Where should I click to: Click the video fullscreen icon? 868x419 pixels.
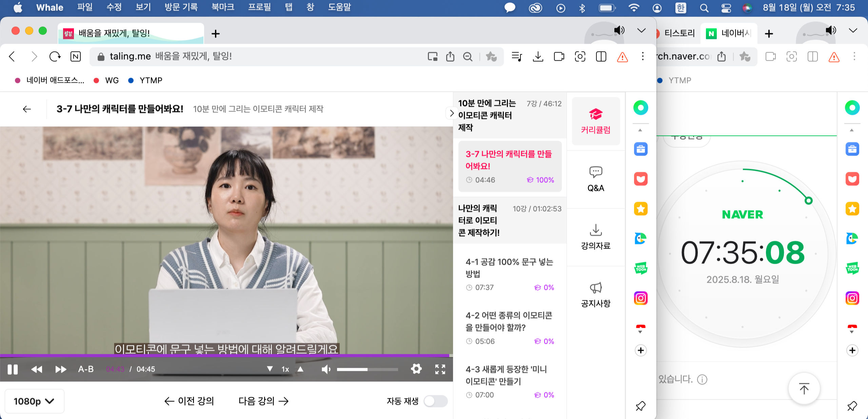click(440, 369)
